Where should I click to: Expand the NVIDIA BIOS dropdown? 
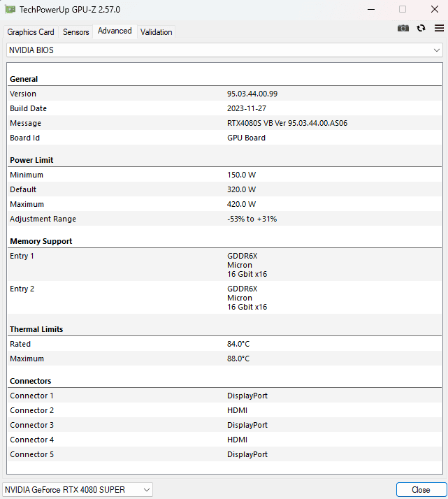224,50
